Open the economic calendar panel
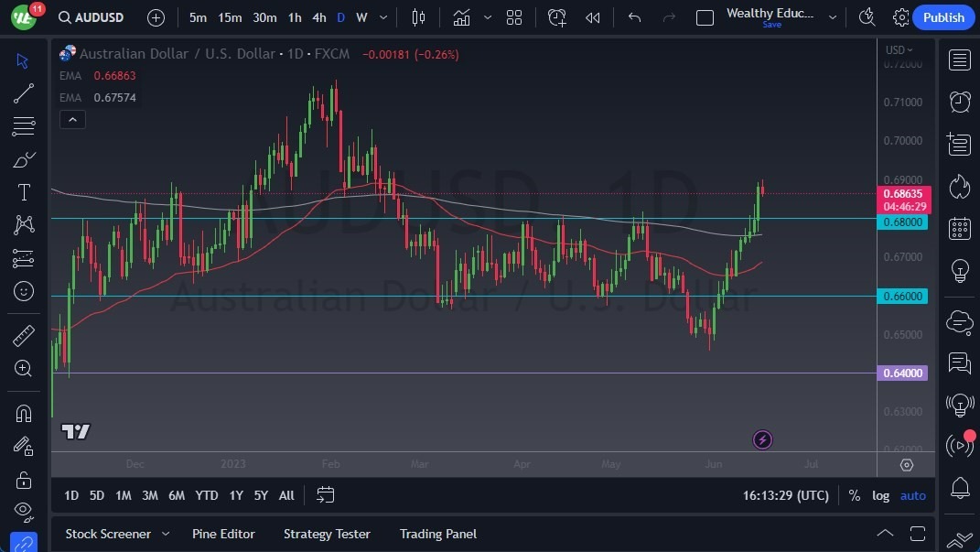 pyautogui.click(x=960, y=228)
